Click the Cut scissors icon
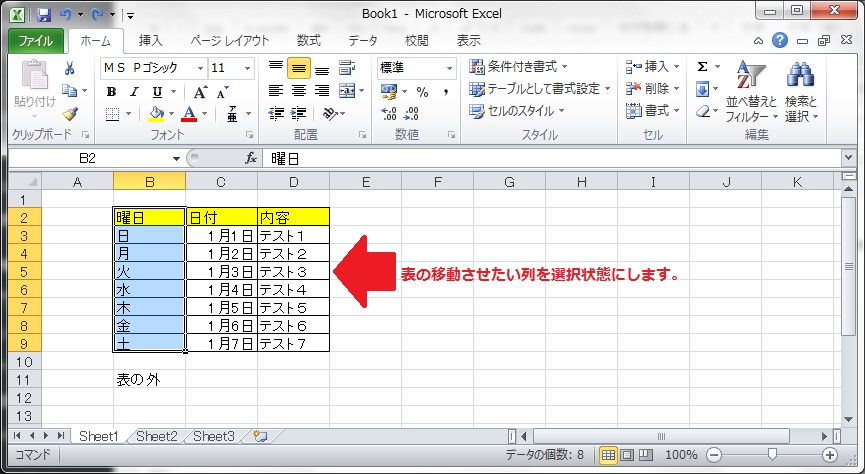 tap(70, 68)
